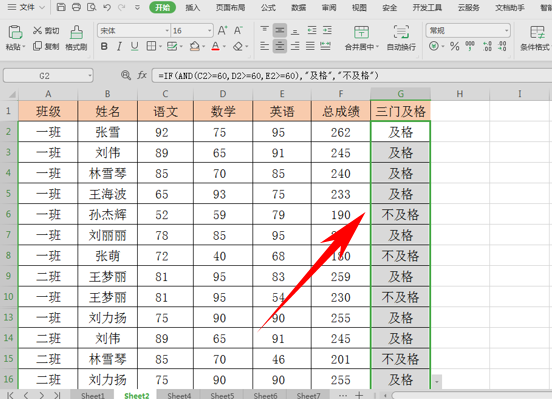This screenshot has height=399, width=553.
Task: Click the Print icon
Action: click(76, 7)
